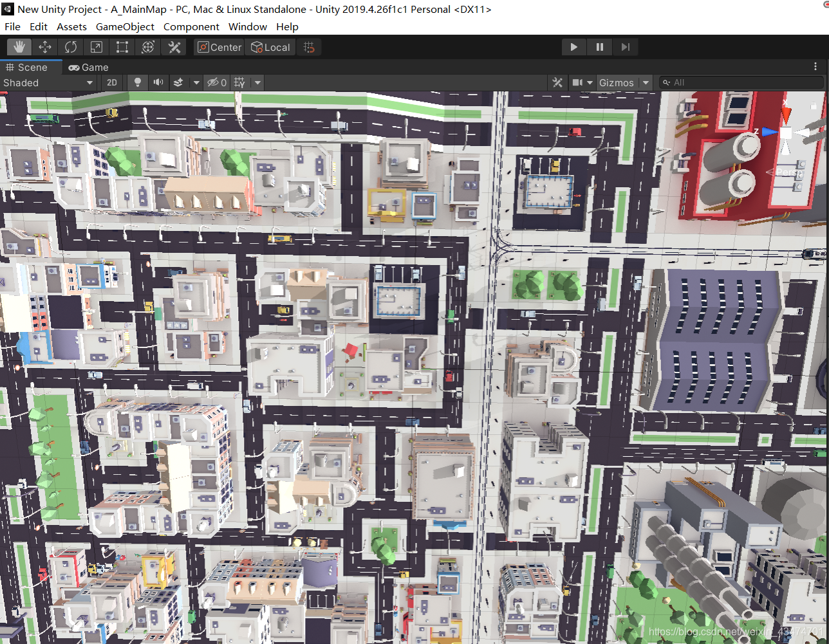The height and width of the screenshot is (644, 829).
Task: Open the Help menu
Action: coord(287,26)
